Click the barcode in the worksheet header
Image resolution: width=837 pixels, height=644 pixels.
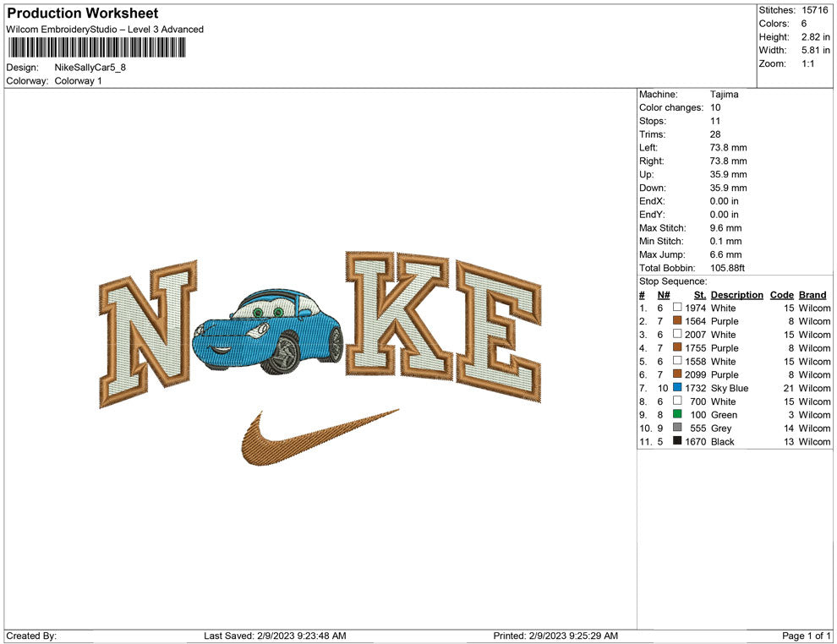96,48
